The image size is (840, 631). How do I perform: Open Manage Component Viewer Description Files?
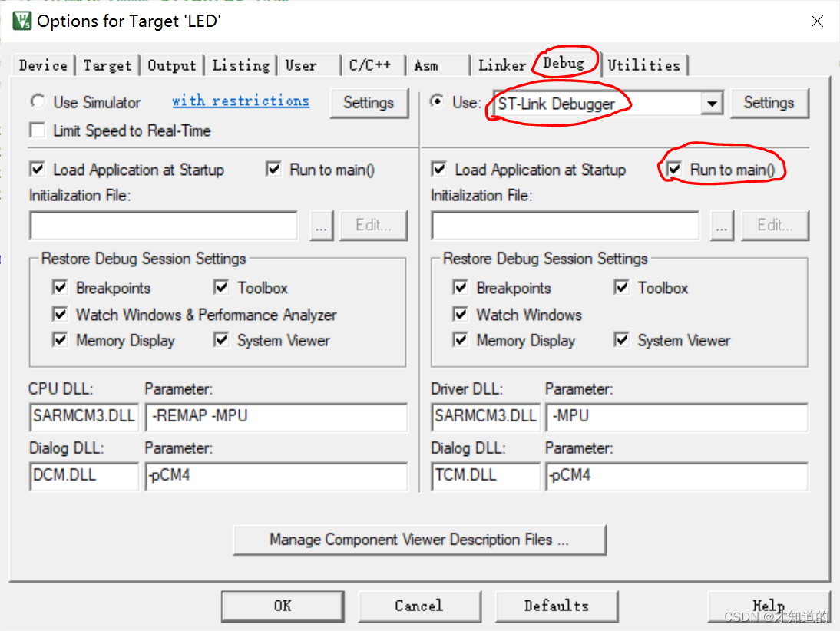tap(419, 540)
